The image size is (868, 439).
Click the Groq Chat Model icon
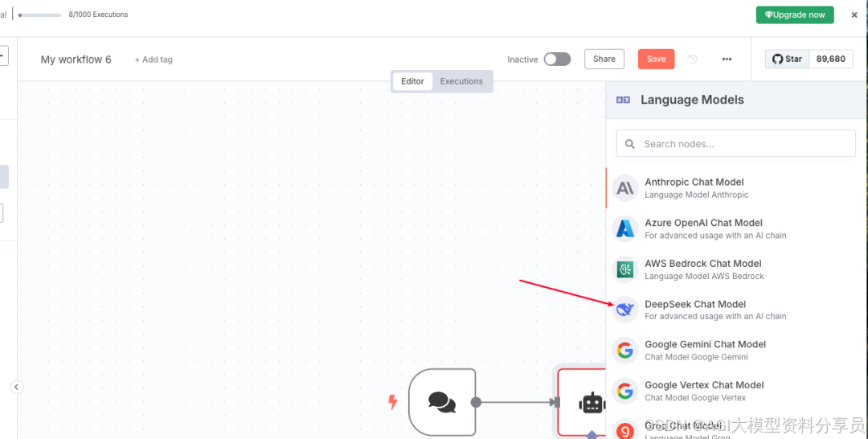(x=625, y=430)
